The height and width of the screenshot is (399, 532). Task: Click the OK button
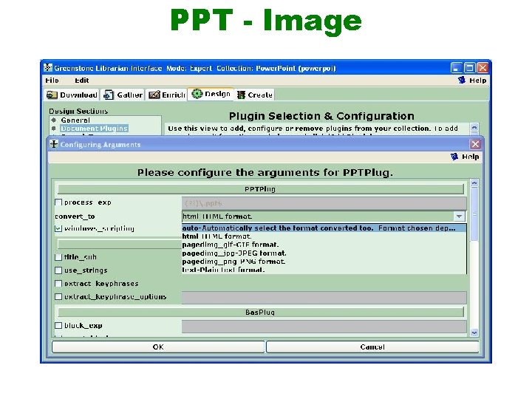pyautogui.click(x=158, y=347)
